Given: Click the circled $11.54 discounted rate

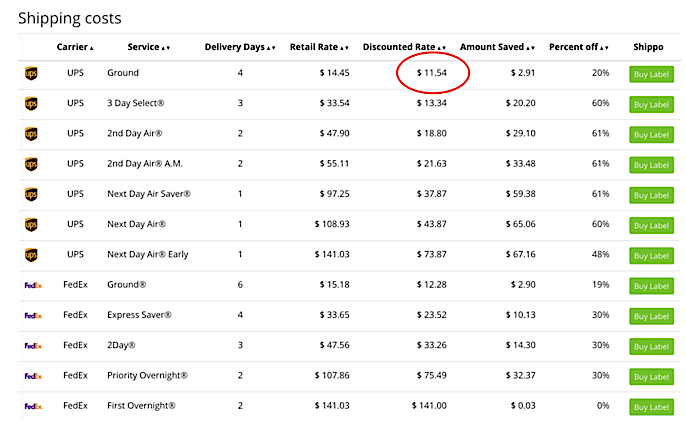Looking at the screenshot, I should (x=433, y=74).
